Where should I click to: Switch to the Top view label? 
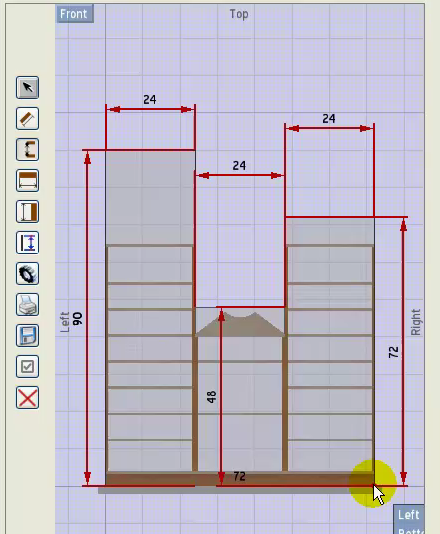(x=239, y=14)
